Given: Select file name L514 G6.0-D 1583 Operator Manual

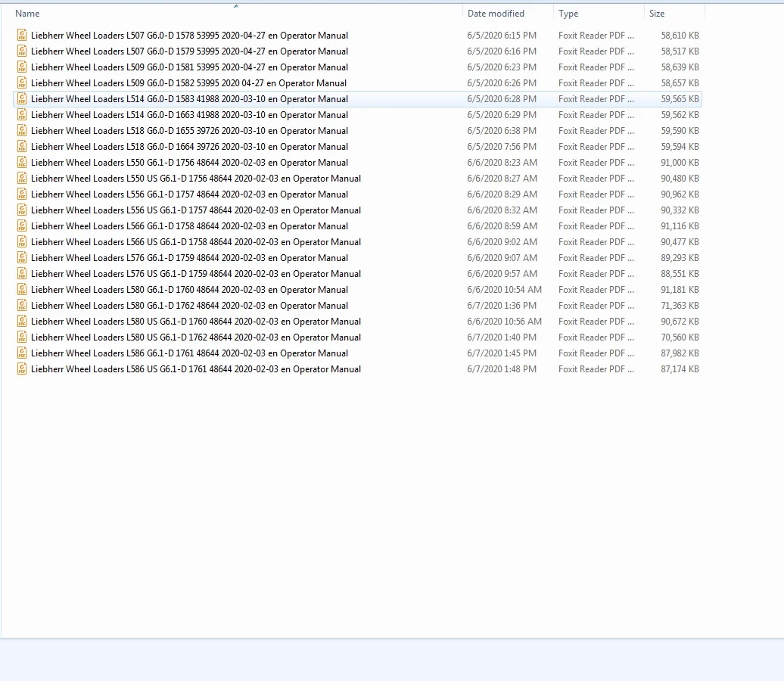Looking at the screenshot, I should 189,99.
